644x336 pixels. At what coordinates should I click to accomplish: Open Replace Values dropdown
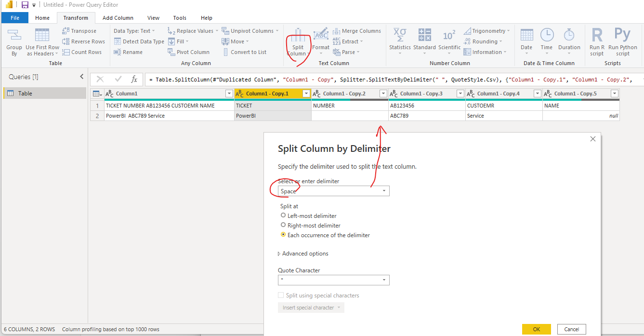(x=192, y=31)
